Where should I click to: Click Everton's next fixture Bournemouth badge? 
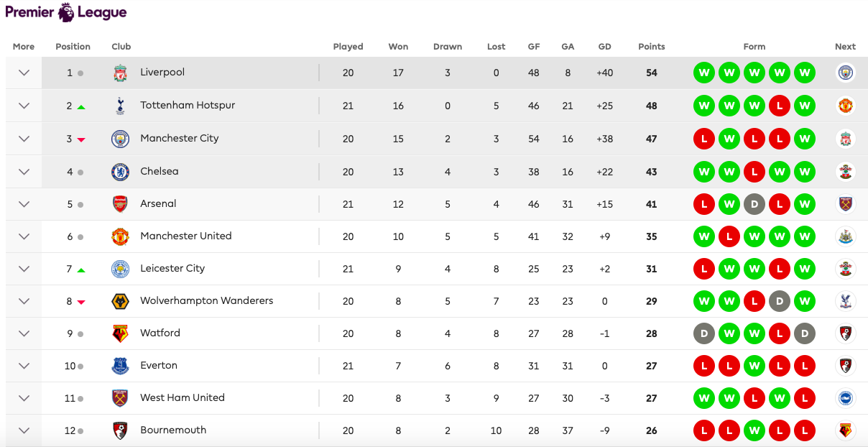coord(845,366)
